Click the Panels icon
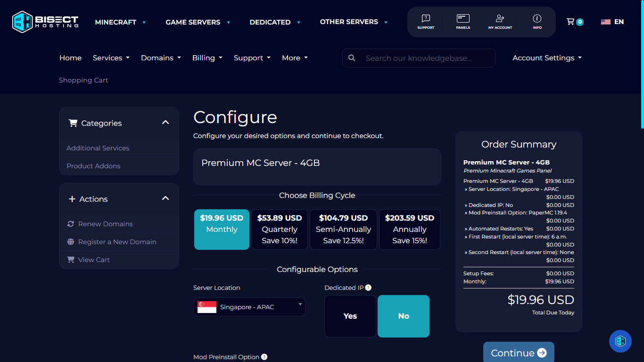 pos(463,21)
